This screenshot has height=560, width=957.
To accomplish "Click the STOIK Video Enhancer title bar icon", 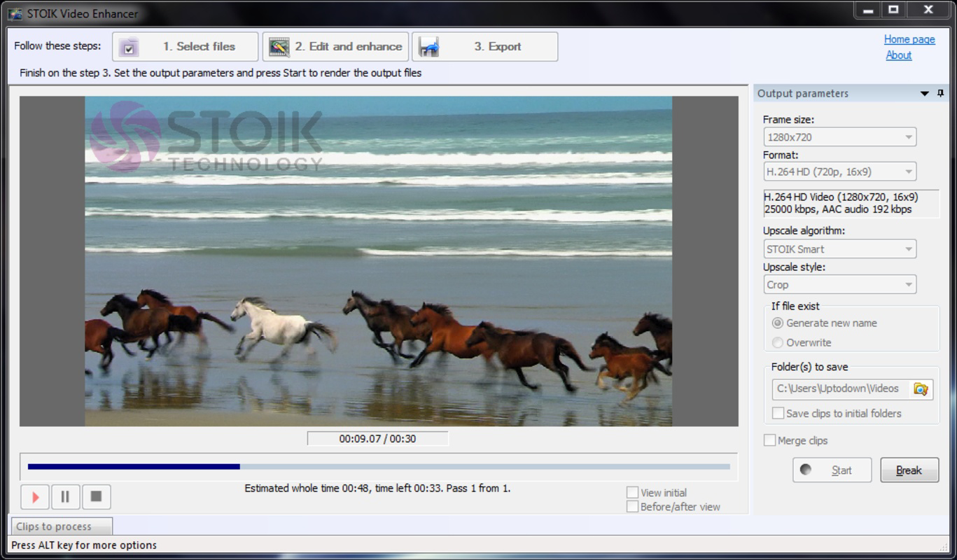I will point(15,13).
